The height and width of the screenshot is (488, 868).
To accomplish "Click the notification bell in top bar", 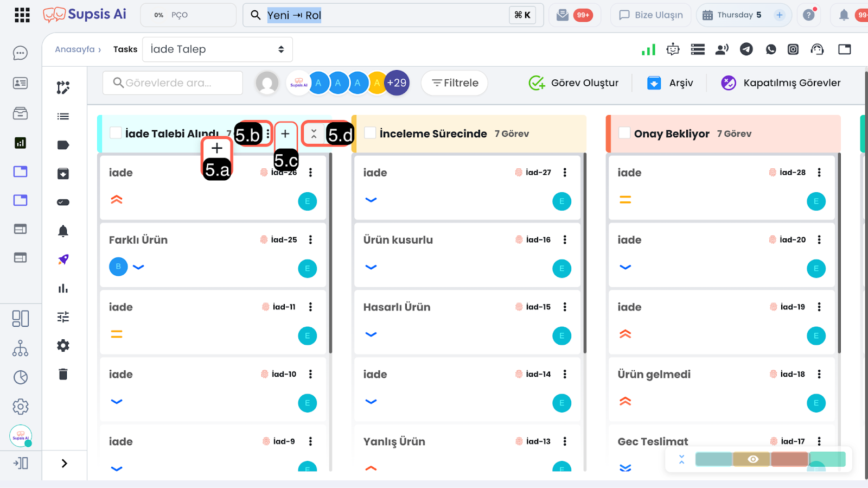I will pyautogui.click(x=844, y=15).
